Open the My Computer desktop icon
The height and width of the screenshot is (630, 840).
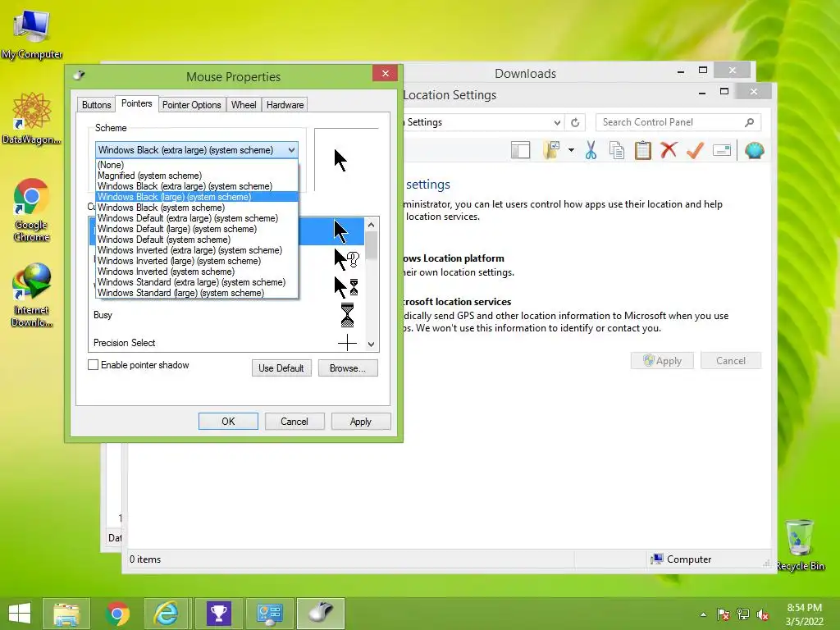click(x=32, y=34)
